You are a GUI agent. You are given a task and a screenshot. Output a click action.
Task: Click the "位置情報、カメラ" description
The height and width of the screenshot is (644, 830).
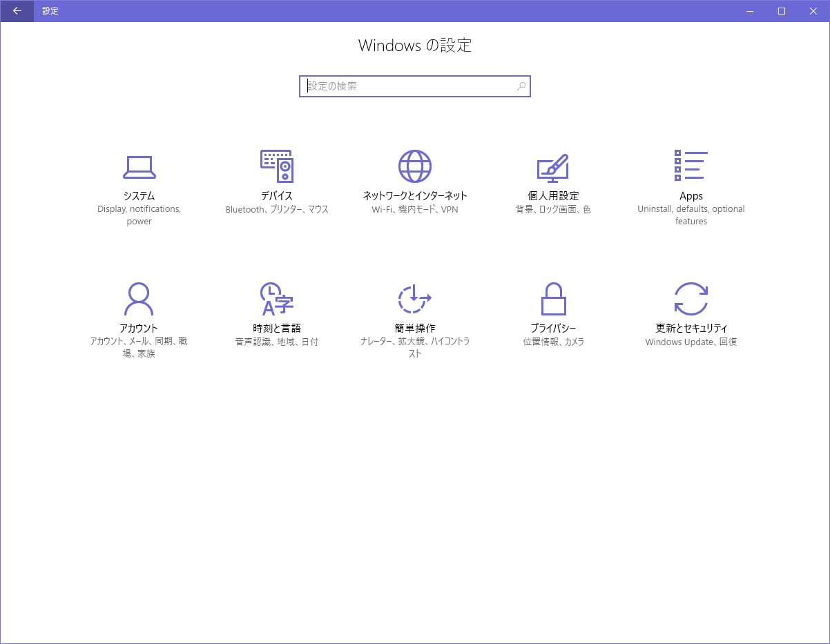pyautogui.click(x=553, y=342)
